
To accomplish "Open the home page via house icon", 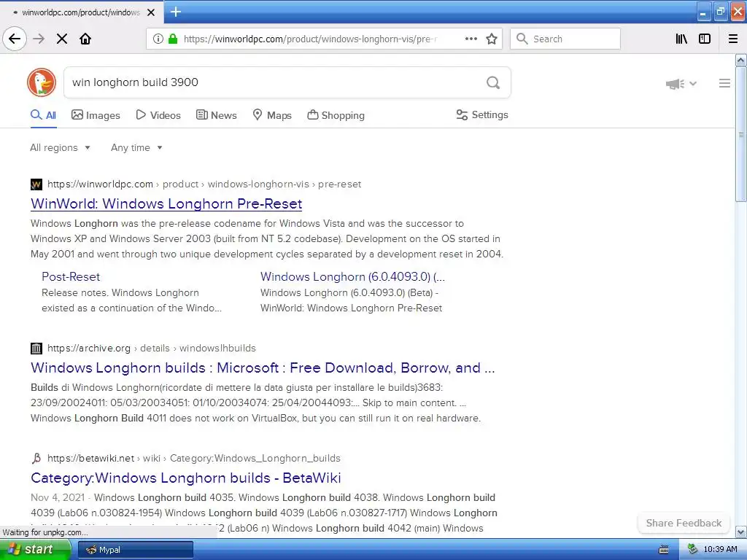I will 85,39.
